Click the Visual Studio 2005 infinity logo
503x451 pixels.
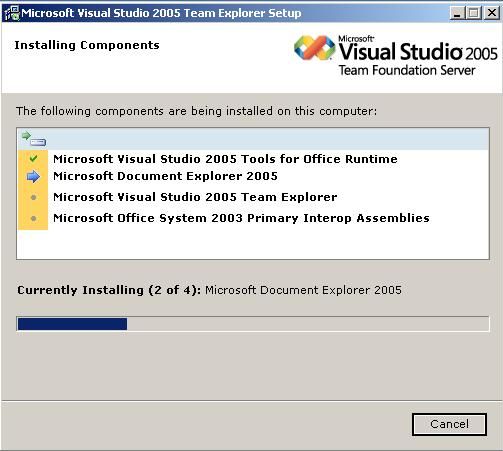[x=314, y=48]
